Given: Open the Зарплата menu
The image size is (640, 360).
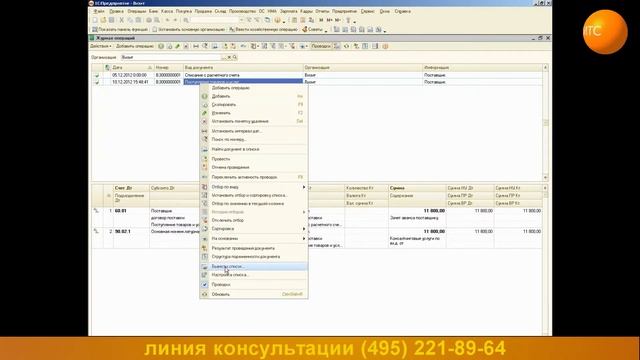Looking at the screenshot, I should click(289, 11).
